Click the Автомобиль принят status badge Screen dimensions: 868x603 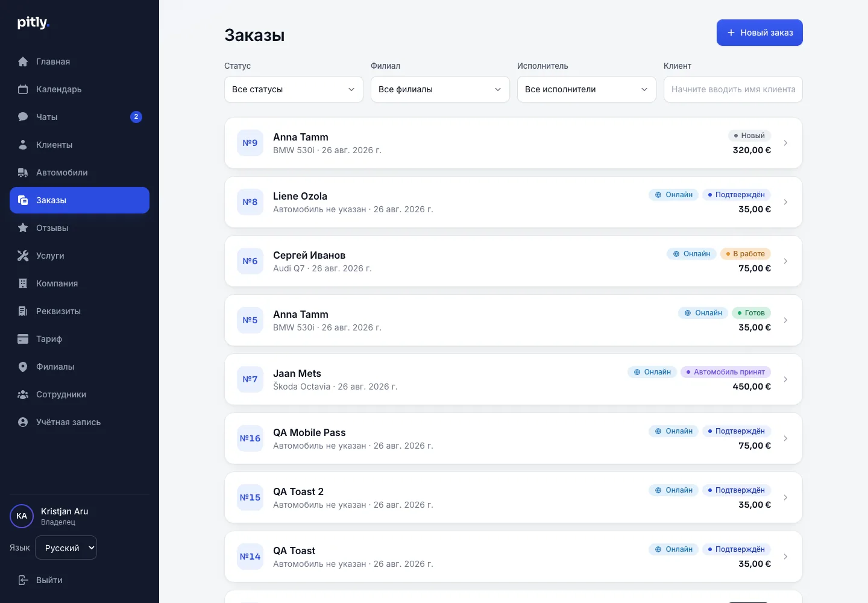726,372
